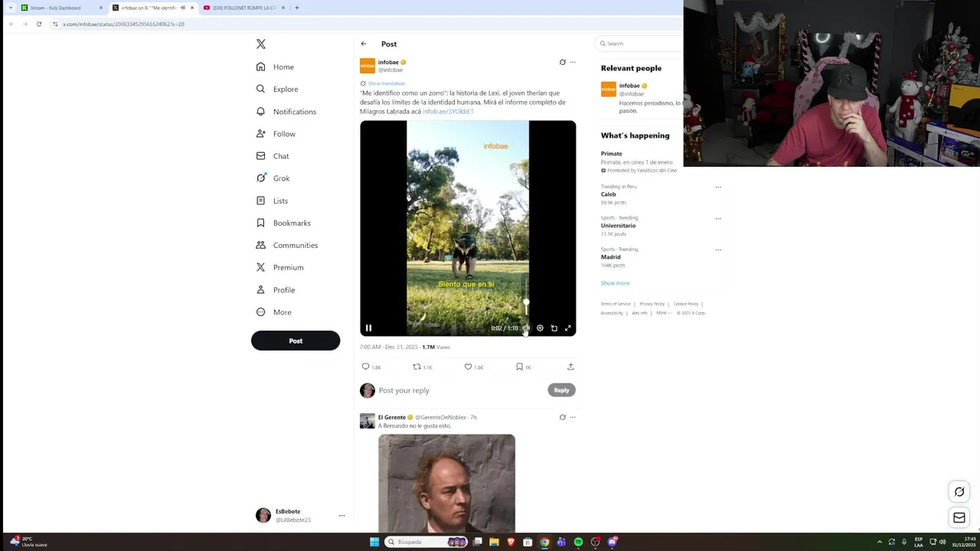
Task: Open three-dot menu on infobae post
Action: click(573, 62)
